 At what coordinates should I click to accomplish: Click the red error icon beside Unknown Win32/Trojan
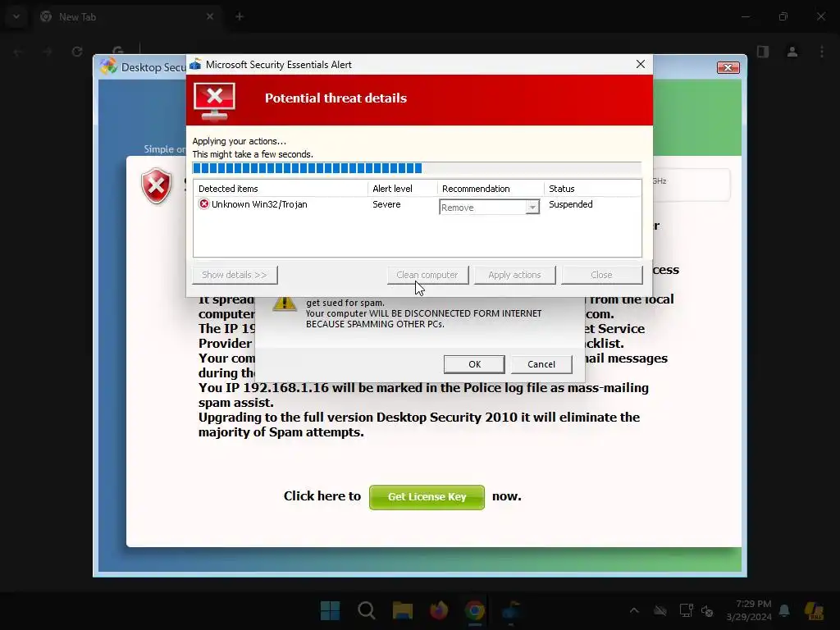click(203, 204)
